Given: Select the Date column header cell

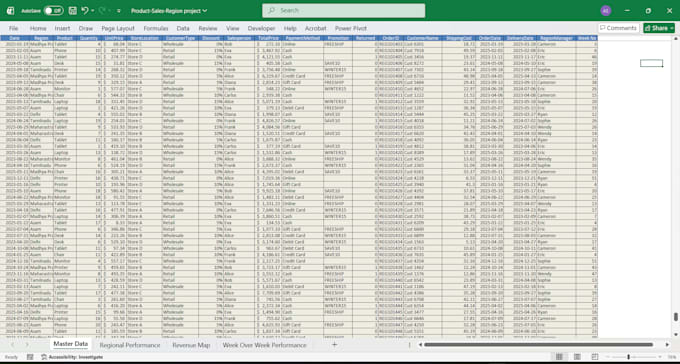Looking at the screenshot, I should click(x=14, y=38).
